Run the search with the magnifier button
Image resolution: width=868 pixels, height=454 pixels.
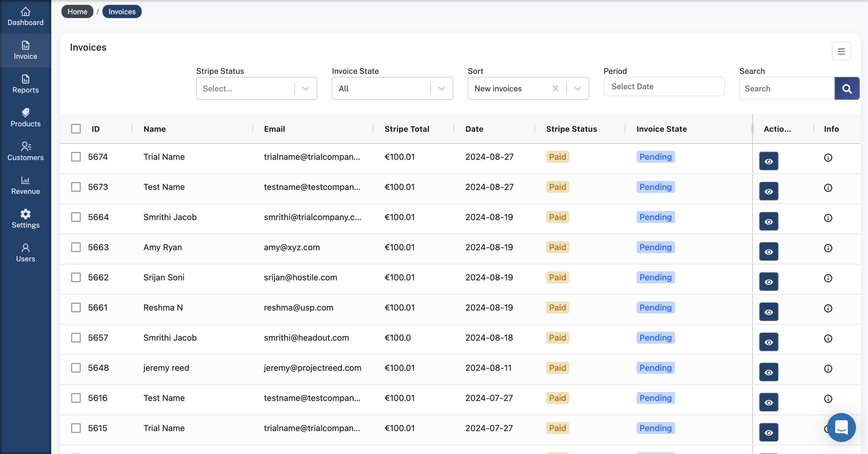coord(847,88)
